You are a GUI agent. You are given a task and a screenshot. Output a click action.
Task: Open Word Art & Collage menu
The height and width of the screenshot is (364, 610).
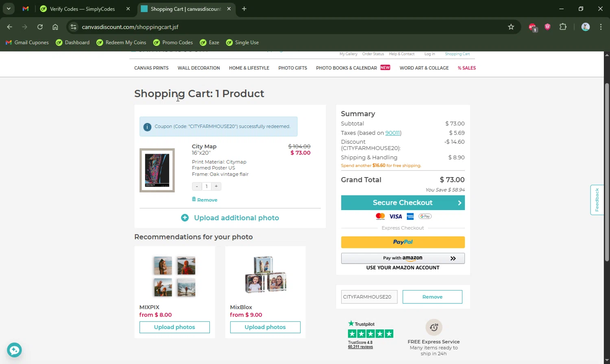click(424, 68)
